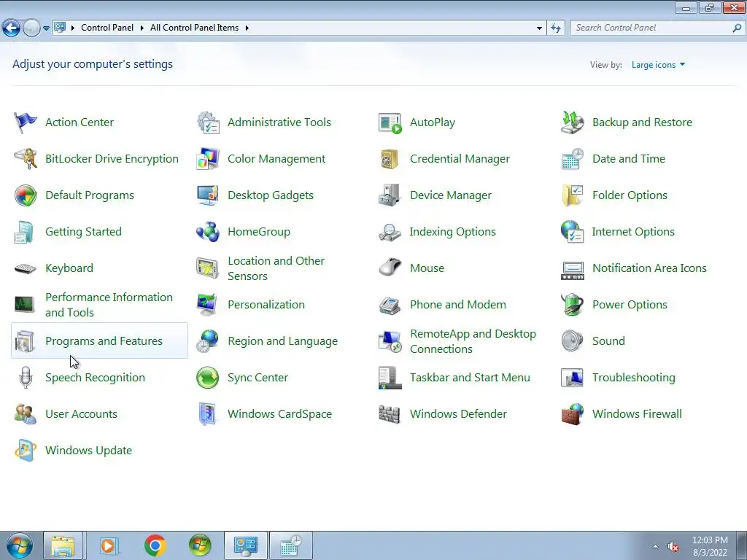Open the Region and Language link
The height and width of the screenshot is (560, 747).
[x=282, y=341]
